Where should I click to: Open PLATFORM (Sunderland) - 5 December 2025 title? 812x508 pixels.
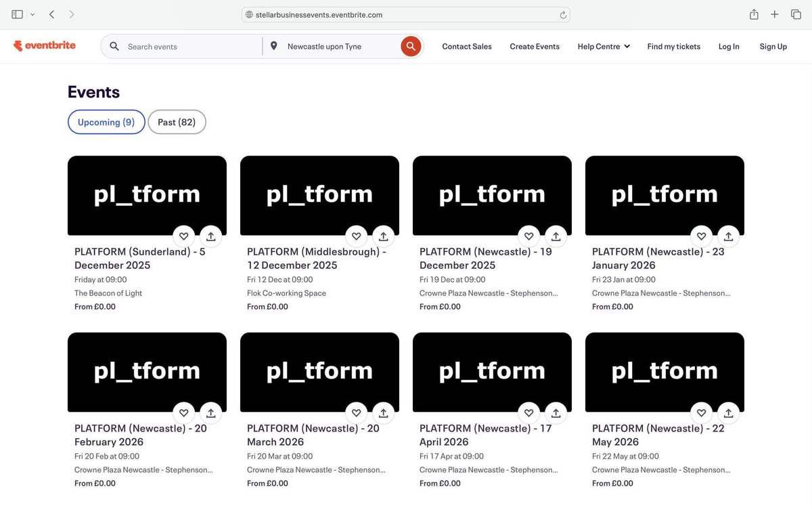(x=140, y=258)
